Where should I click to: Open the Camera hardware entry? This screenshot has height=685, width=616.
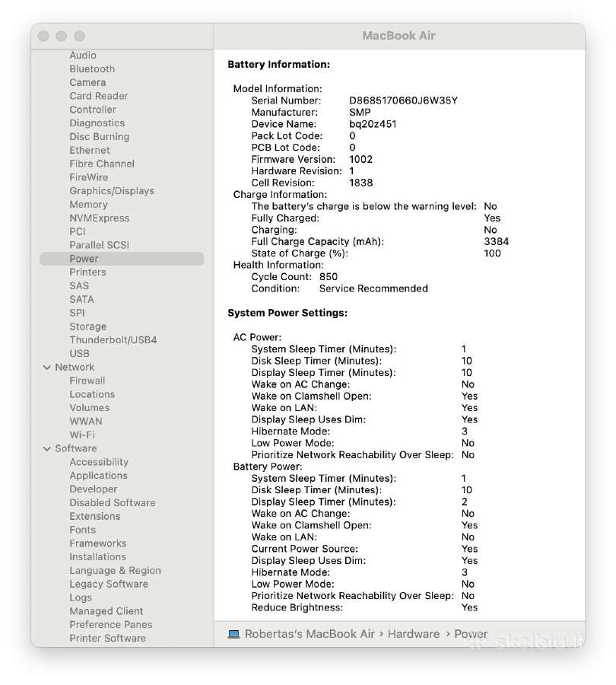coord(87,82)
